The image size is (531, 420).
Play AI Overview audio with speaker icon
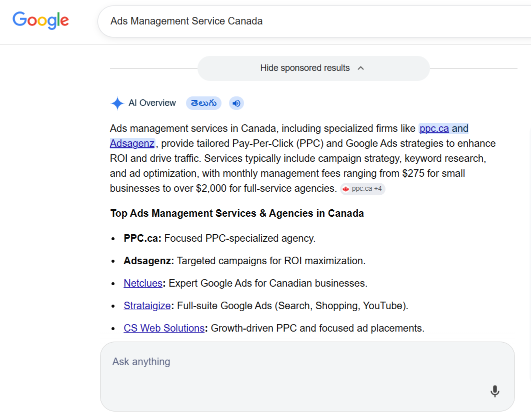coord(236,103)
